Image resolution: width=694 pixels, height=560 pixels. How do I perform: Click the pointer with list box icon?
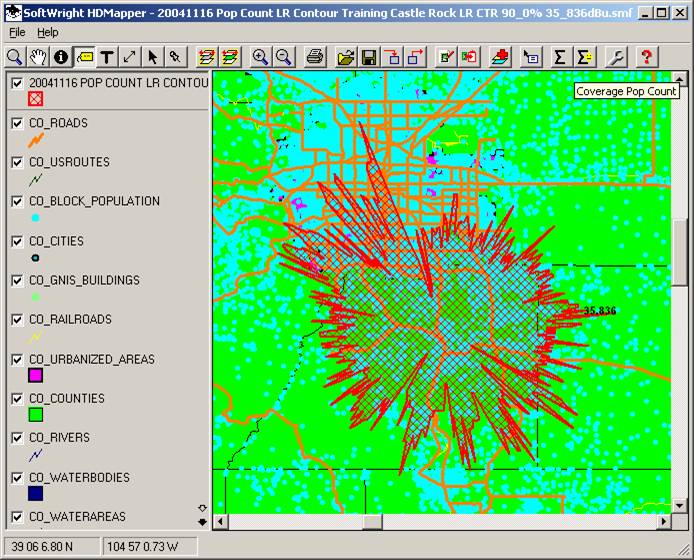(x=530, y=57)
